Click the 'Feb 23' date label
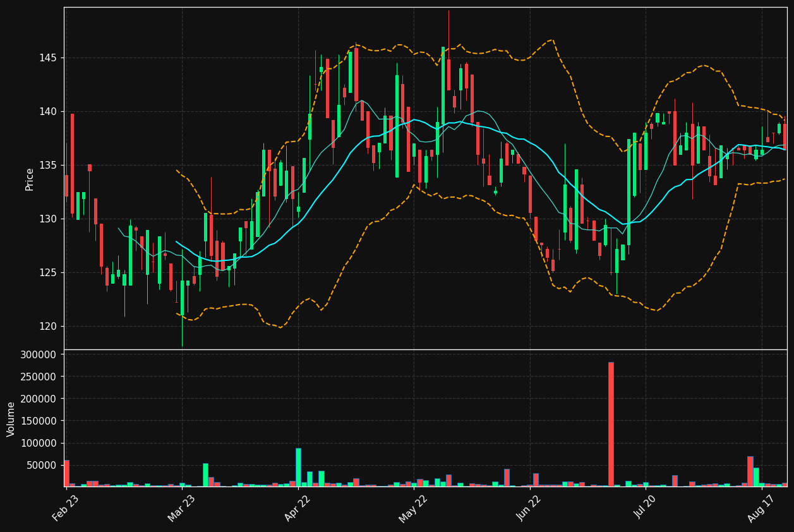Image resolution: width=794 pixels, height=532 pixels. 66,508
